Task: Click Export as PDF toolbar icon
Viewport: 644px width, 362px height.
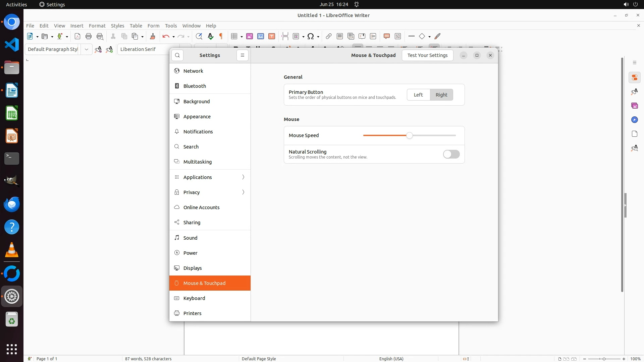Action: point(77,36)
